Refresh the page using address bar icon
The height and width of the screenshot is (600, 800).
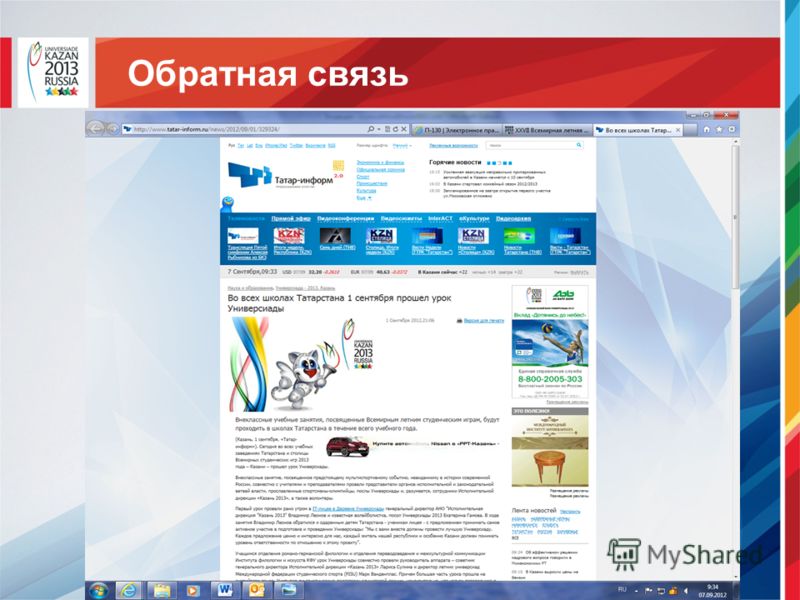coord(395,130)
